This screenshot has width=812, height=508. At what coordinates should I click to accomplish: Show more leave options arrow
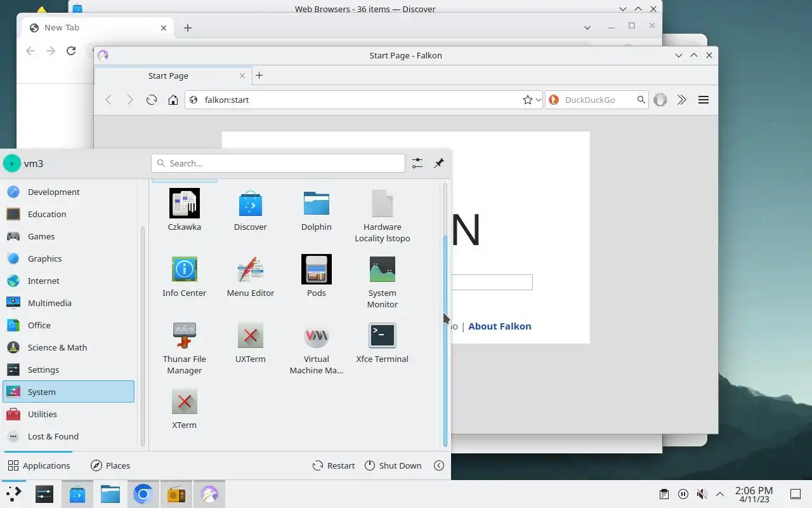(438, 465)
